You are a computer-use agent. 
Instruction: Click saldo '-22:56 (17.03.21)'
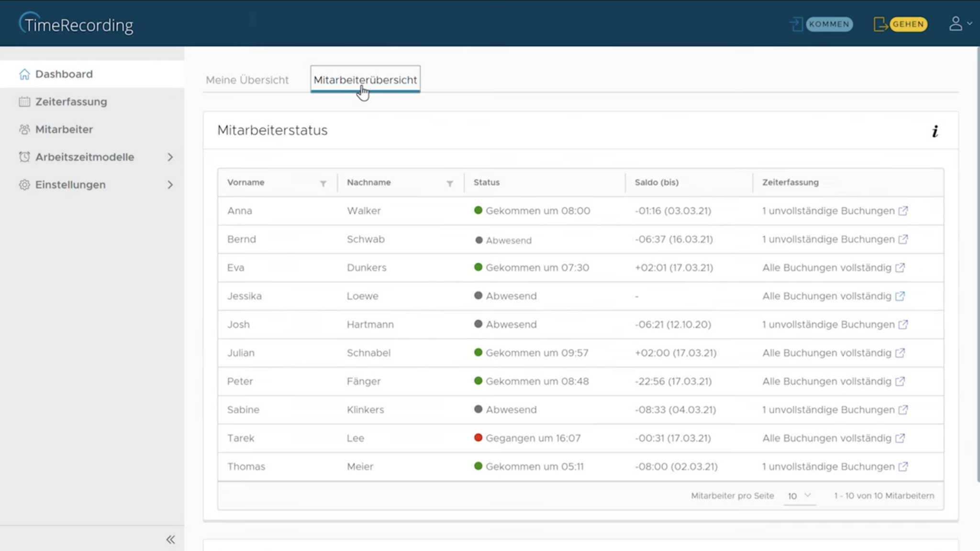(x=673, y=381)
